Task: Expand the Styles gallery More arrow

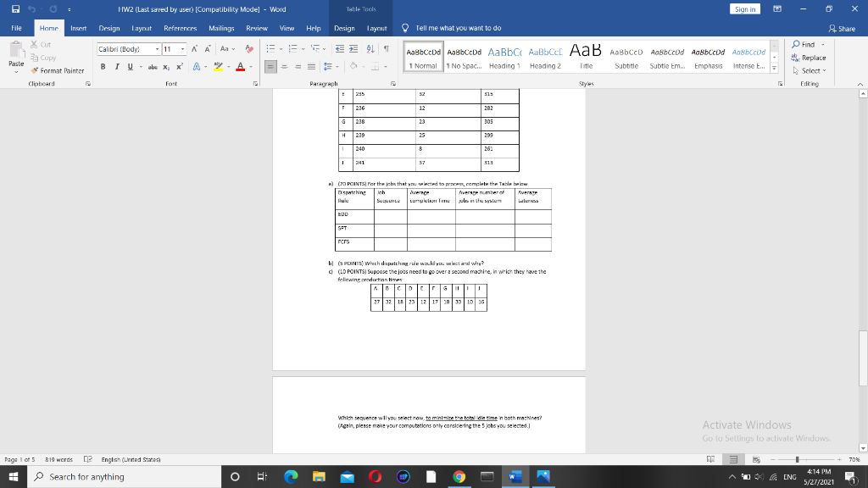Action: point(775,68)
